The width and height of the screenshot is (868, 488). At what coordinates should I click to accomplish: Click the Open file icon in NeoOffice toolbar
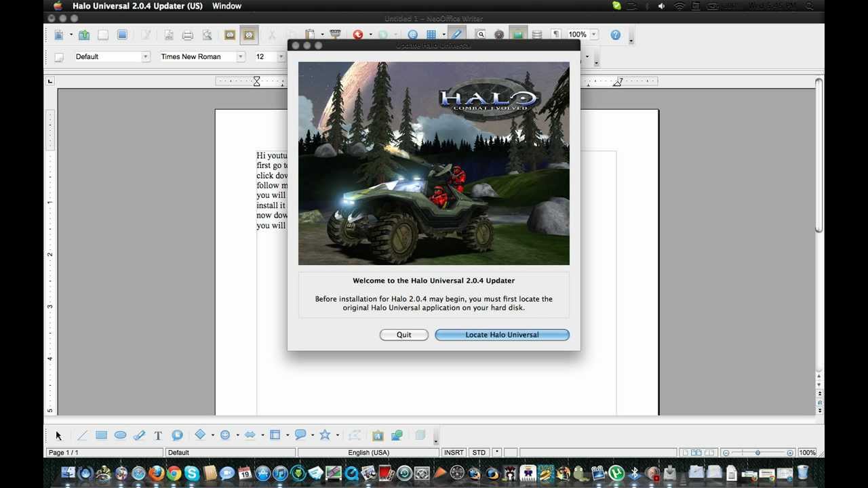click(84, 35)
